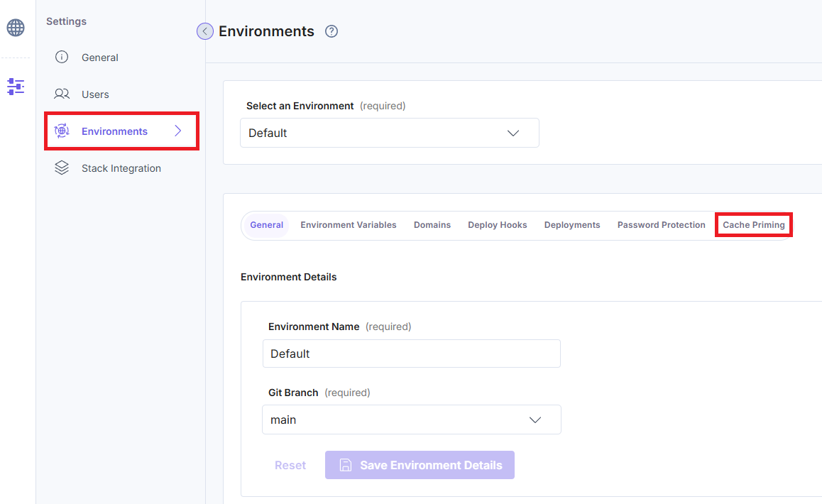The image size is (822, 504).
Task: Click the Environment Name label
Action: (x=314, y=327)
